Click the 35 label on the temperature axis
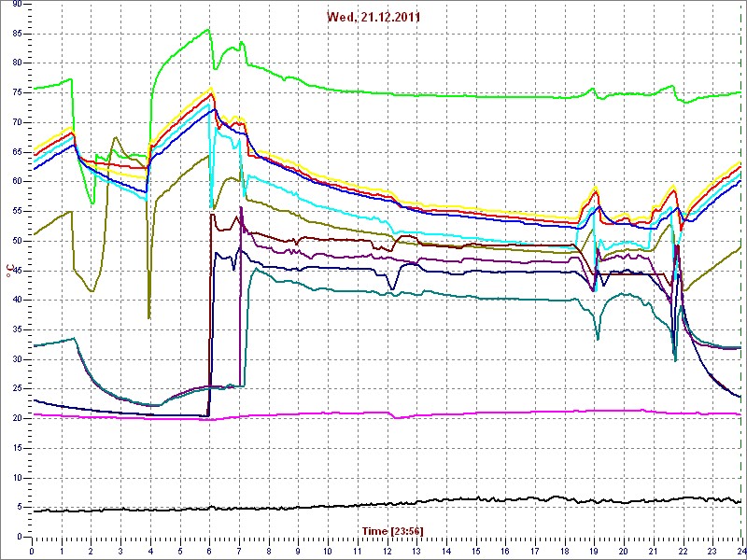This screenshot has height=560, width=747. (16, 330)
